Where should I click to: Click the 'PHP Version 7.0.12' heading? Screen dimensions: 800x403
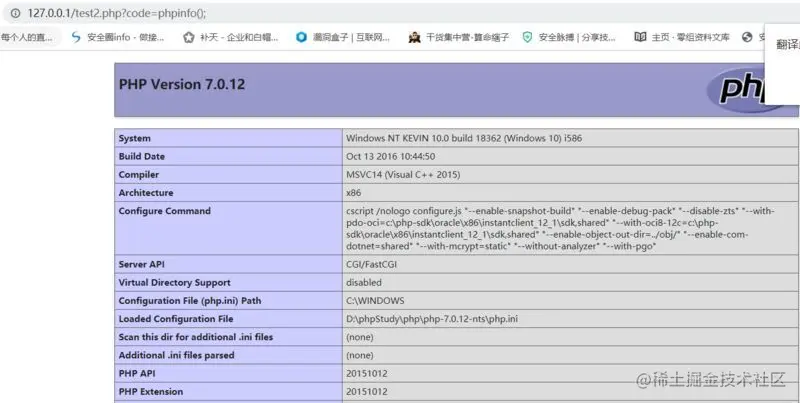[x=182, y=84]
